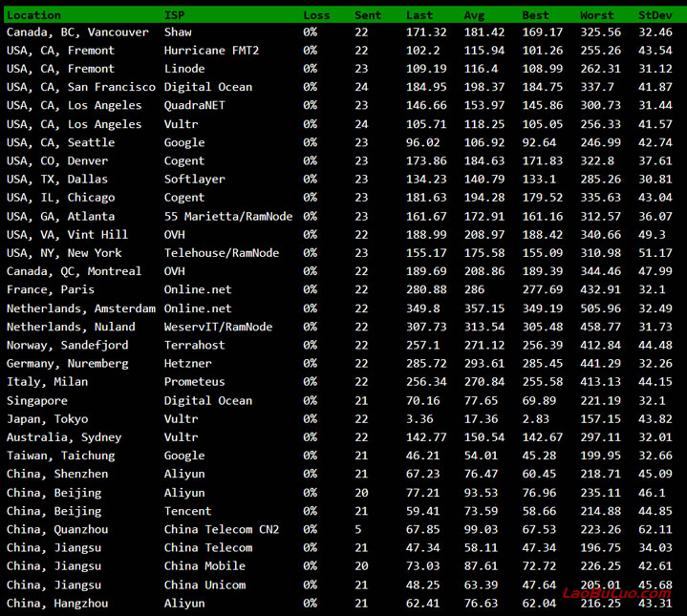The width and height of the screenshot is (687, 616).
Task: Click the 'Shaw' ISP entry
Action: pyautogui.click(x=178, y=32)
